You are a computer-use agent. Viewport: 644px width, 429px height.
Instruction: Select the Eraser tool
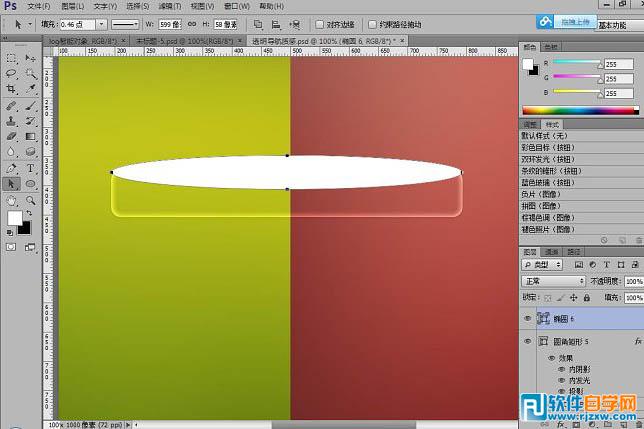(x=11, y=136)
